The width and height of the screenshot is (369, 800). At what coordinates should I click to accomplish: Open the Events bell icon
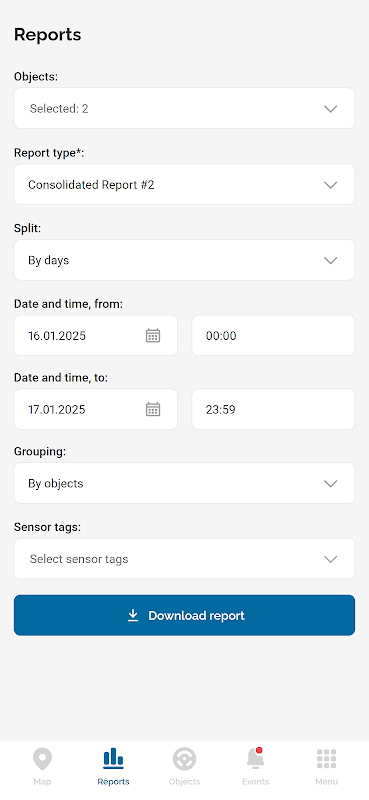(255, 758)
